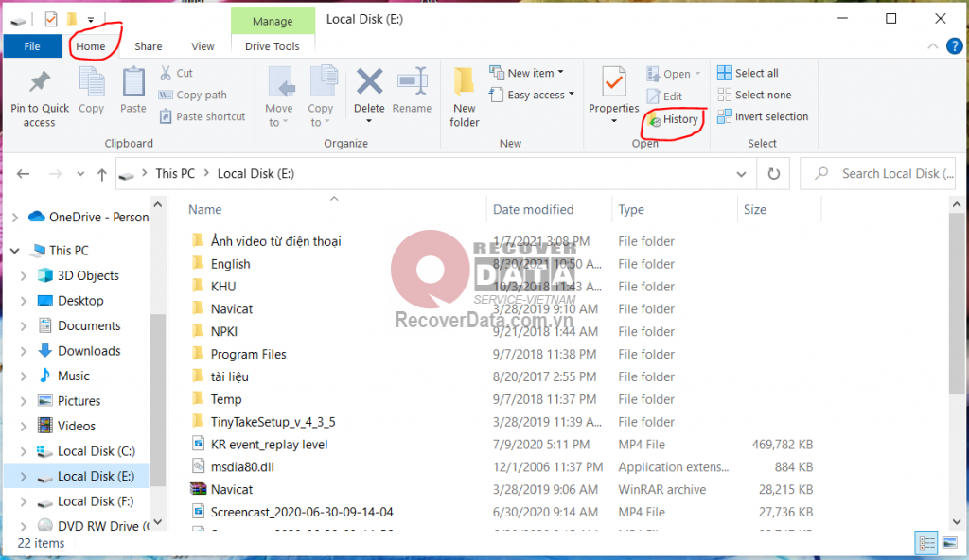This screenshot has height=560, width=969.
Task: Click the Delete red X icon
Action: click(x=369, y=83)
